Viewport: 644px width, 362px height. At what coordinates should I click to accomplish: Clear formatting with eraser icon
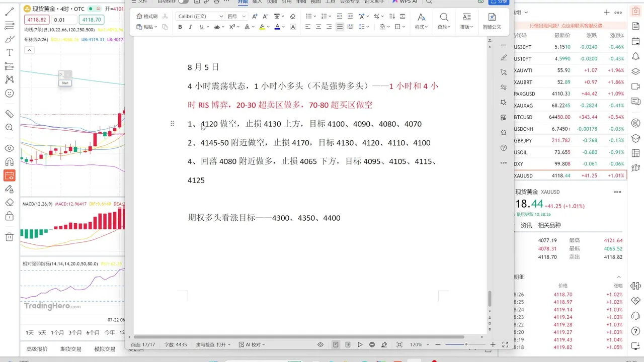[293, 17]
